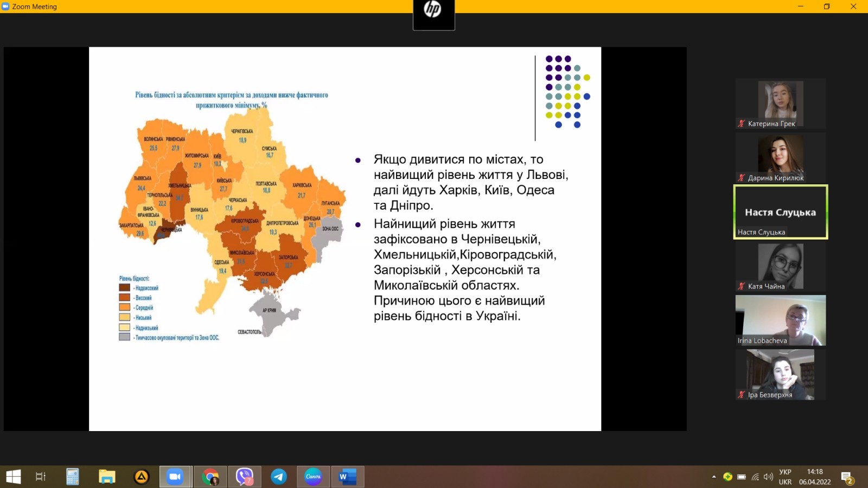868x488 pixels.
Task: Select Irina Lobacheva's video tile
Action: 780,320
